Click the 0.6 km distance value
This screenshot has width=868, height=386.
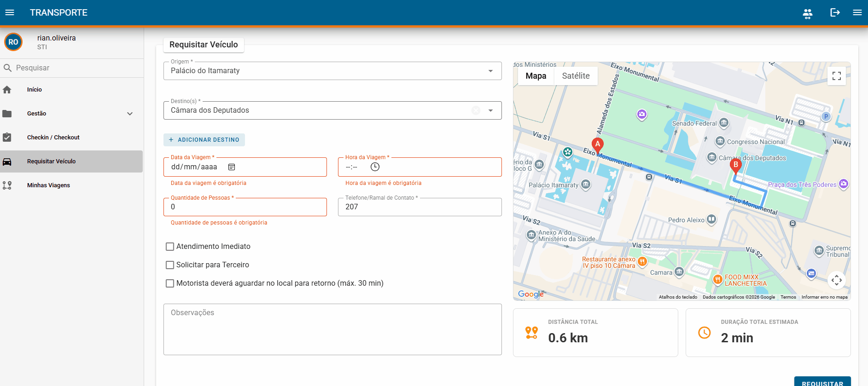[x=568, y=338]
